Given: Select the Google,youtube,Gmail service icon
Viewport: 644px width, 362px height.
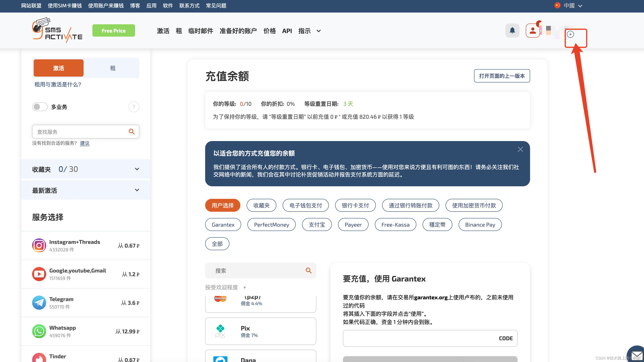Looking at the screenshot, I should 39,274.
